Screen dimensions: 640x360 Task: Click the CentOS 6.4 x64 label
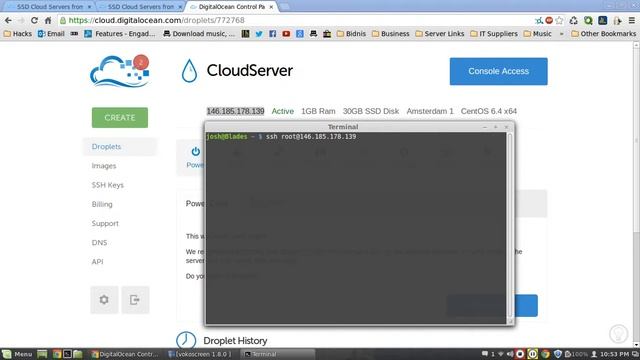coord(489,111)
